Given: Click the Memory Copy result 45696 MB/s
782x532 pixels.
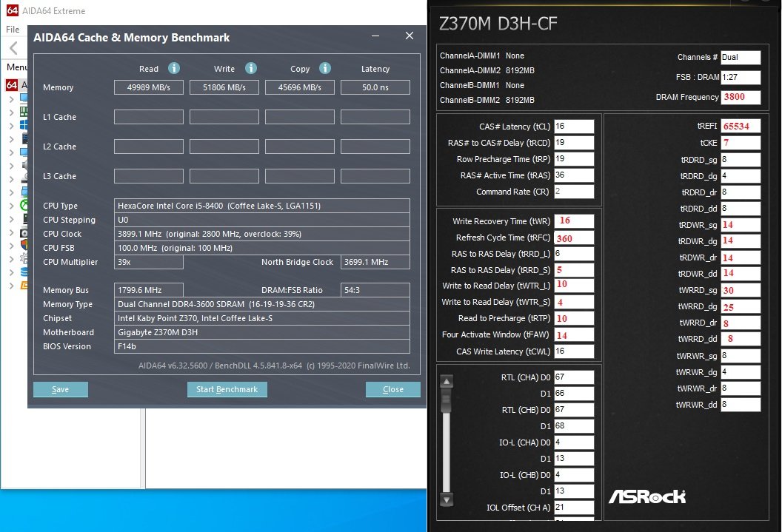Looking at the screenshot, I should [x=300, y=87].
